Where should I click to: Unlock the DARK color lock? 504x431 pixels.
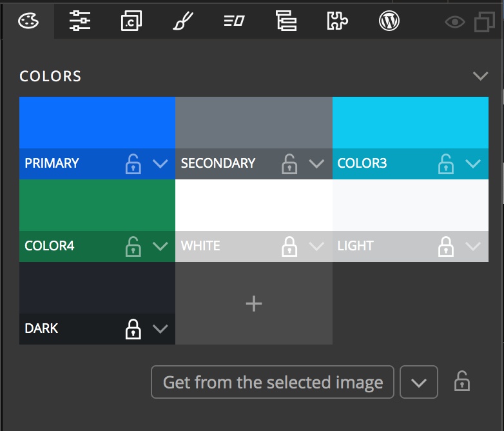point(133,329)
